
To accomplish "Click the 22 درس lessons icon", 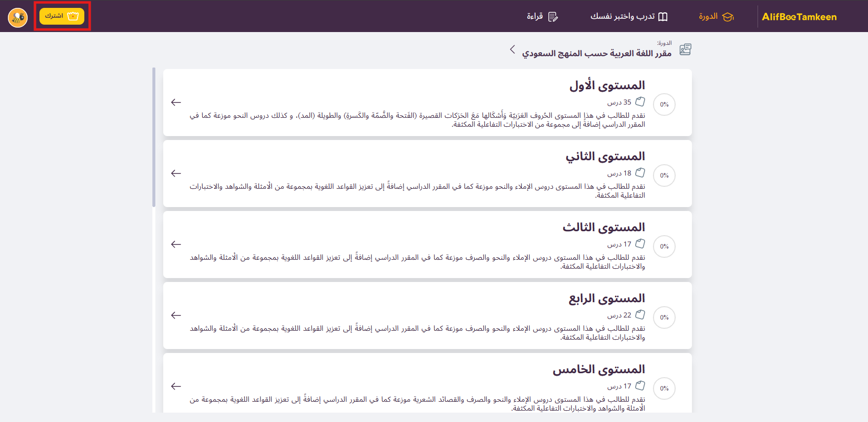I will [x=640, y=315].
